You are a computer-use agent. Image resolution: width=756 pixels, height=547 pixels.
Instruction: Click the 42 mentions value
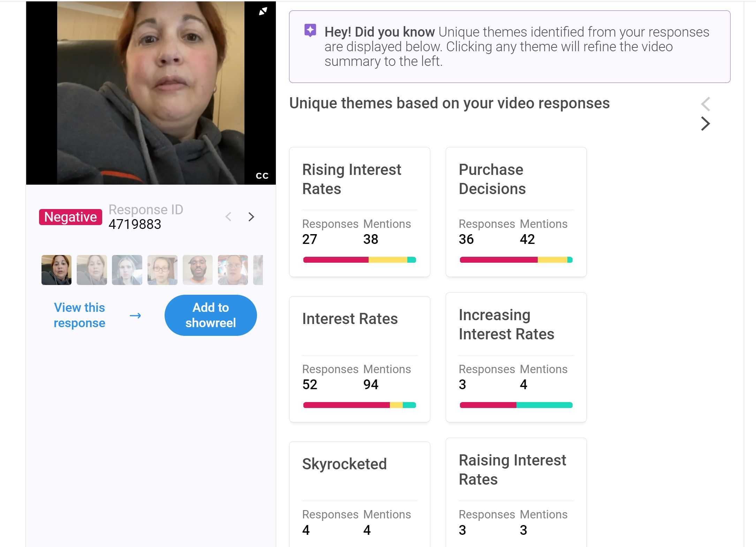tap(527, 239)
